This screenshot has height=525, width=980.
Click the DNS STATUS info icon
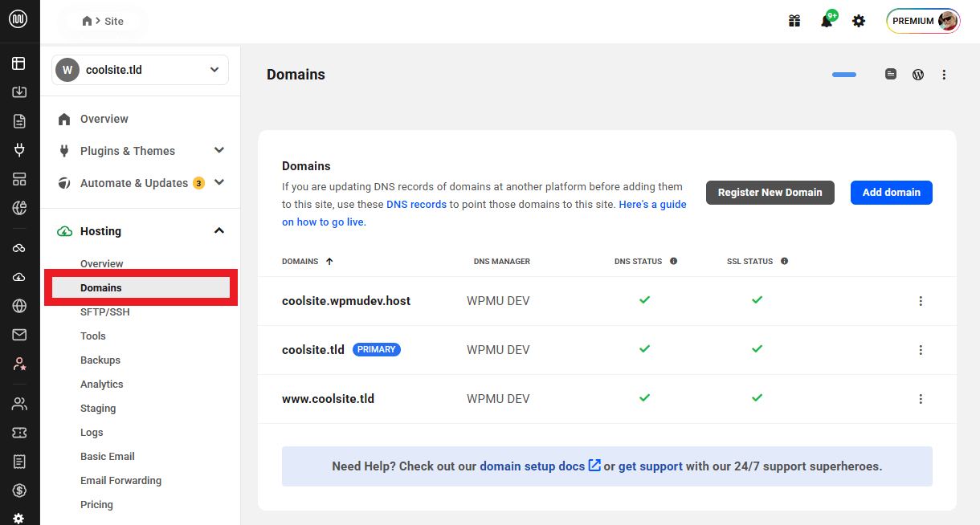tap(673, 261)
